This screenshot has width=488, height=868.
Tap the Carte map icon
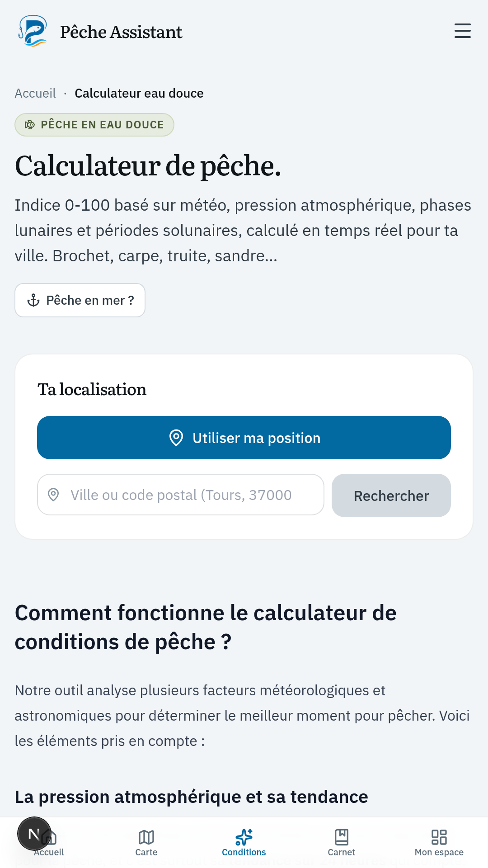146,837
